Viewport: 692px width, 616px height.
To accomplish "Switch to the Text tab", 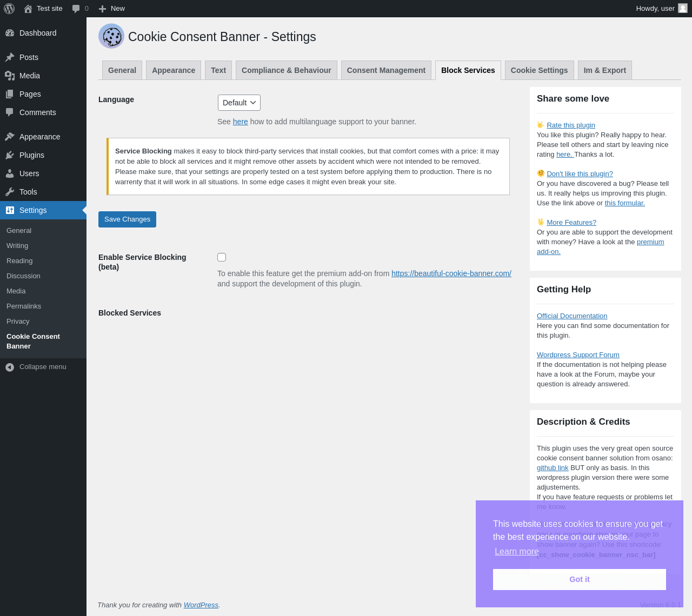I will tap(218, 70).
